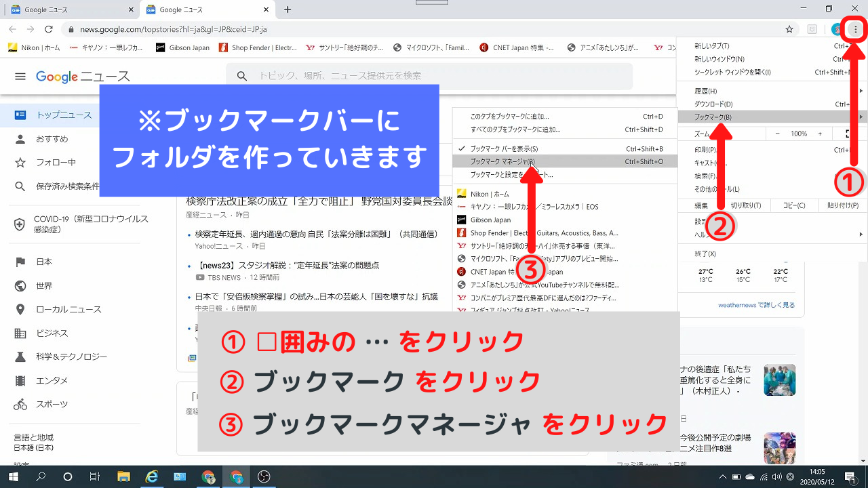Decrease zoom with the minus button

pos(778,134)
